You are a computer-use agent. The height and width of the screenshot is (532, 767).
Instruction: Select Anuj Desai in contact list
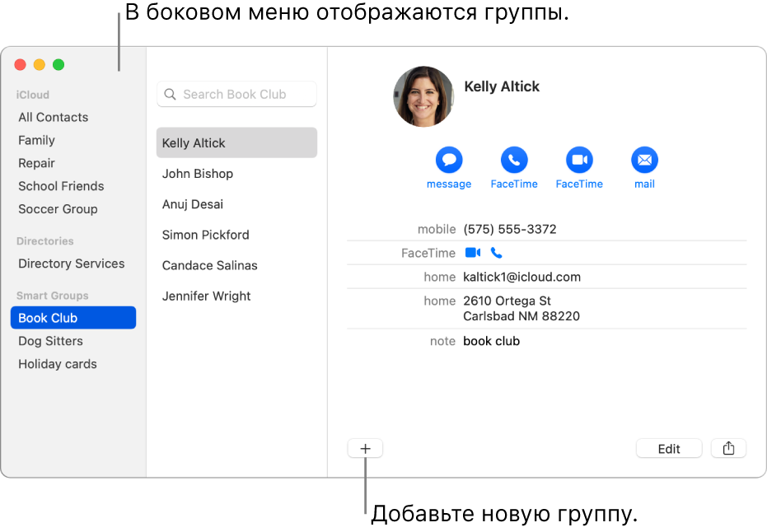coord(193,204)
